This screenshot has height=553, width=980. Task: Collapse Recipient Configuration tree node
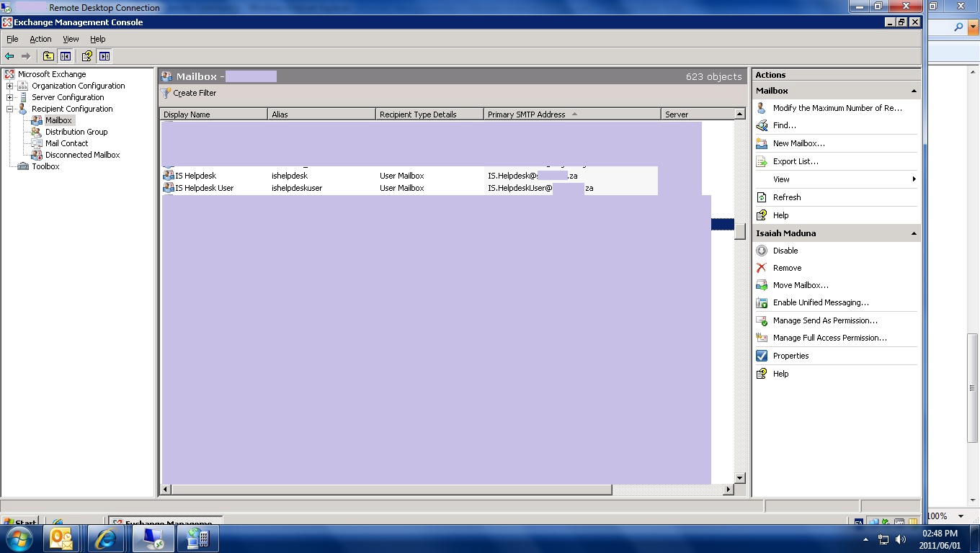tap(10, 109)
